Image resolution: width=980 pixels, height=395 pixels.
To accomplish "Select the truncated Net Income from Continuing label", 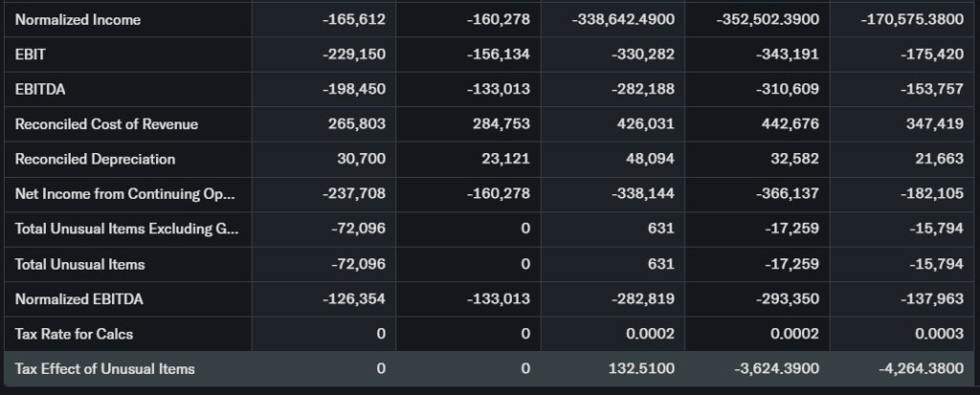I will coord(124,194).
